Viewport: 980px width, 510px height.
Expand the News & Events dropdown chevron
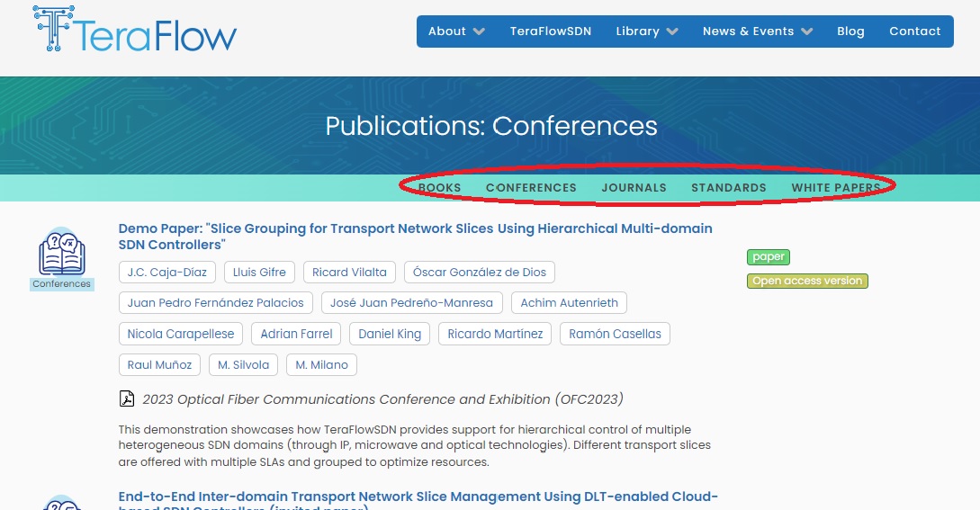coord(807,31)
